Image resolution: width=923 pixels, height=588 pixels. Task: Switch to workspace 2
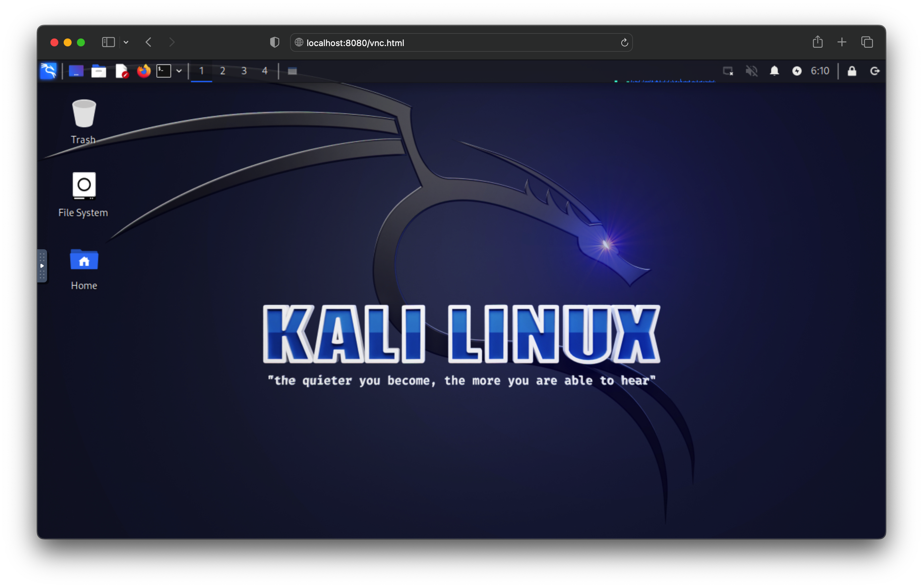pos(223,71)
